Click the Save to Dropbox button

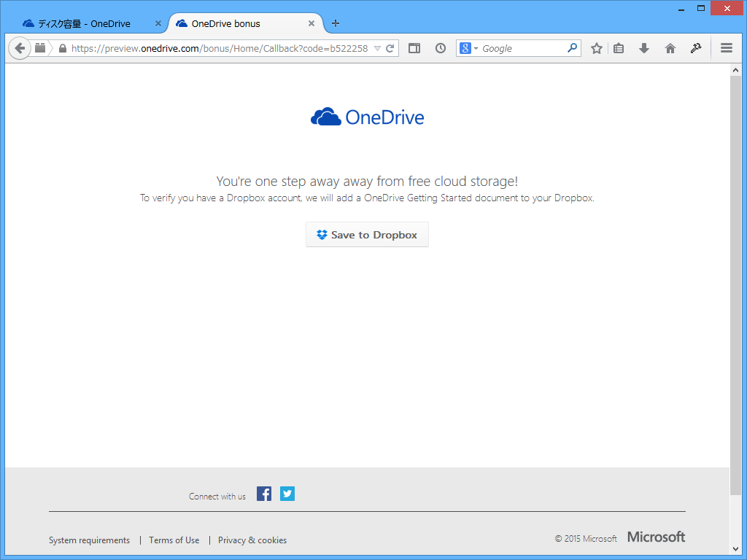click(367, 234)
